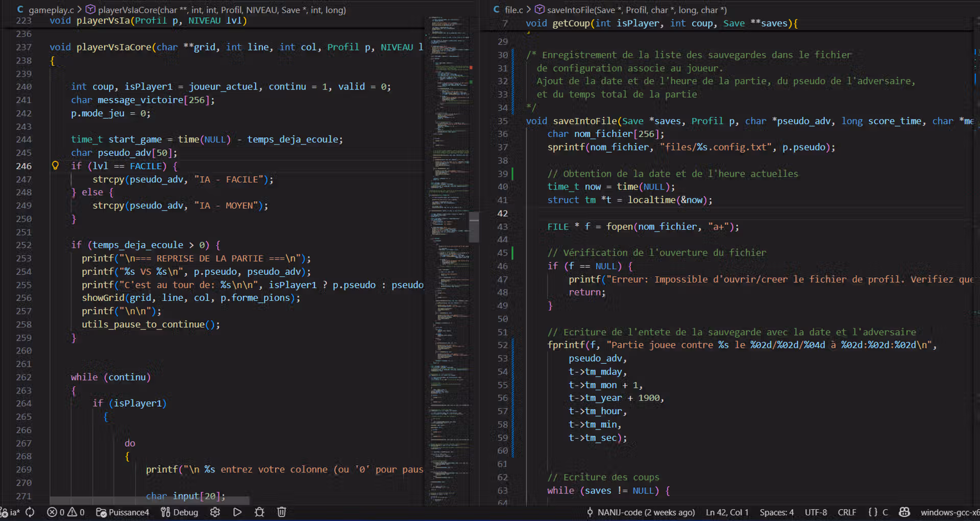This screenshot has width=980, height=521.
Task: Click the C language icon beside file.c
Action: coord(496,10)
